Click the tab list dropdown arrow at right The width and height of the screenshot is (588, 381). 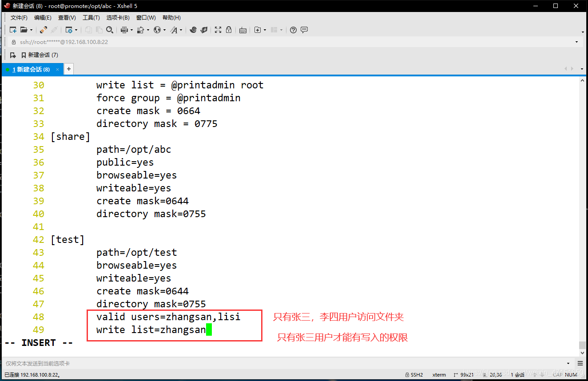tap(582, 69)
